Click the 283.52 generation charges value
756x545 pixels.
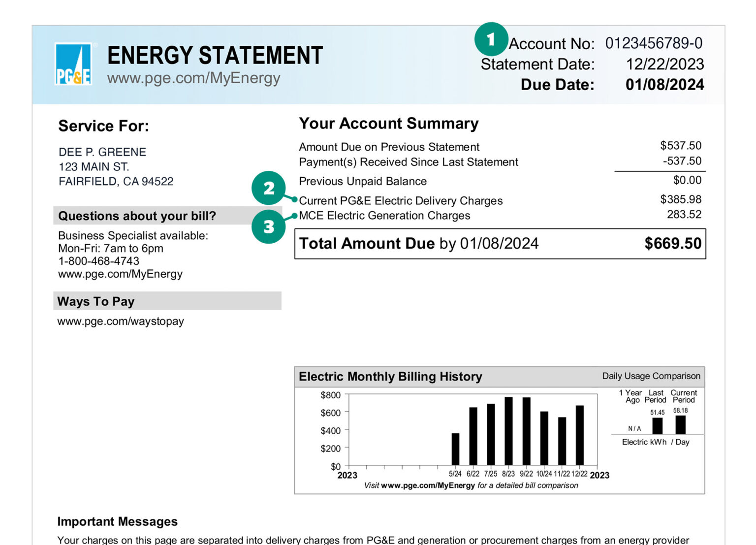[x=684, y=215]
